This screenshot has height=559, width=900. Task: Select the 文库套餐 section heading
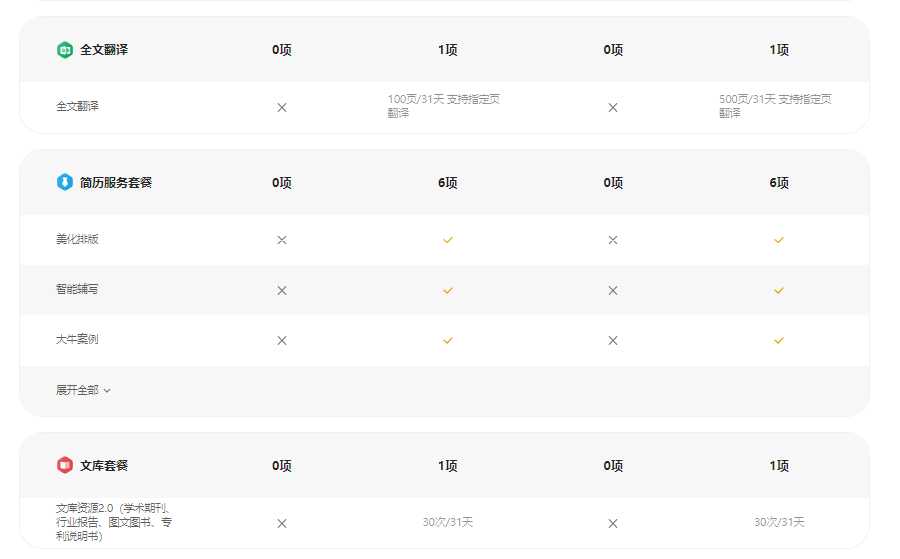point(104,465)
